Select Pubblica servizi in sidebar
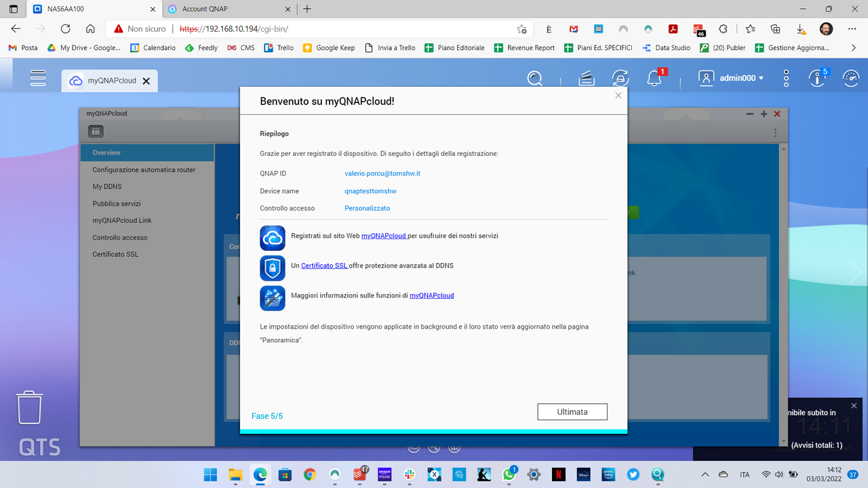This screenshot has width=868, height=488. (x=147, y=203)
